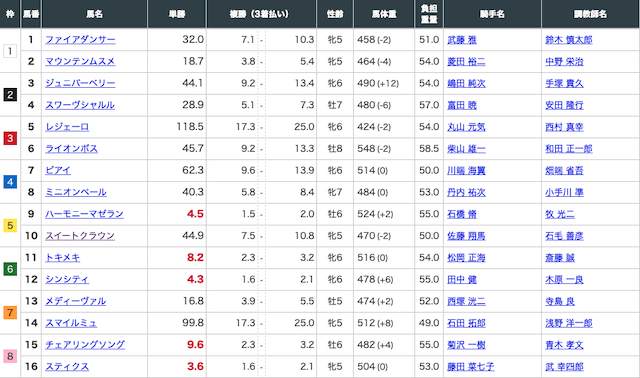The height and width of the screenshot is (378, 640).
Task: Open visited horse link スイートクラウン
Action: tap(80, 236)
